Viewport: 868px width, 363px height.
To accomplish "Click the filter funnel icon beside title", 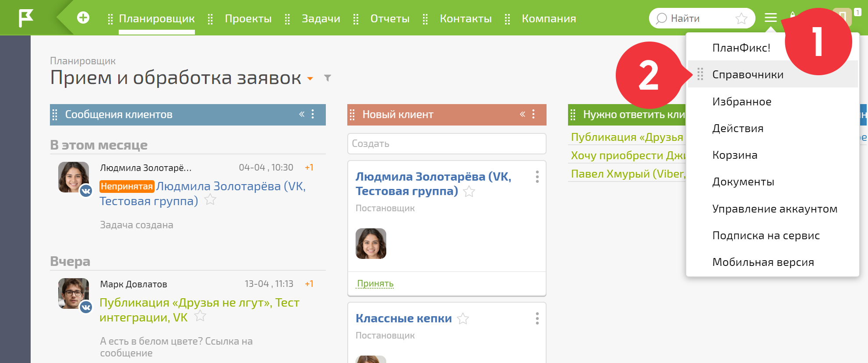I will [327, 78].
